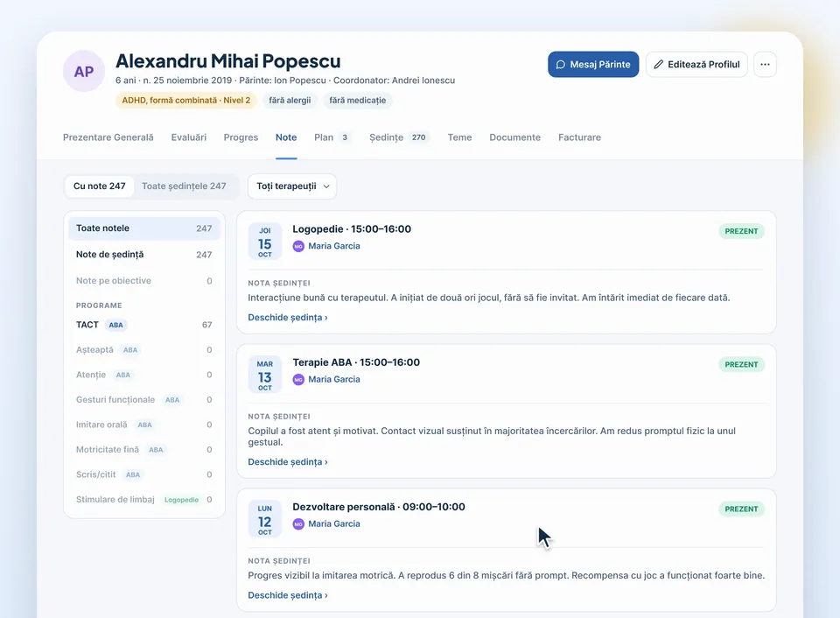Viewport: 840px width, 618px height.
Task: Open the Toți terapeuții dropdown
Action: pyautogui.click(x=292, y=186)
